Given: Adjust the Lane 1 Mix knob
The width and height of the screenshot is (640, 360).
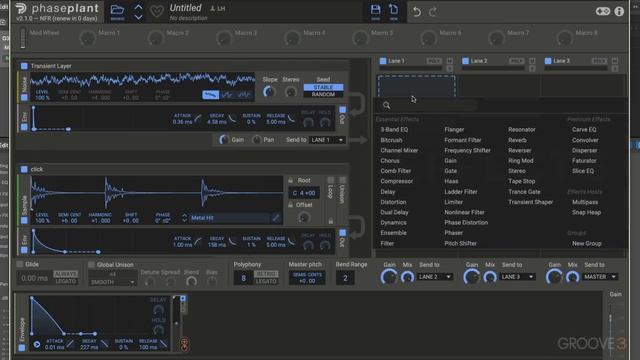Looking at the screenshot, I should click(407, 278).
